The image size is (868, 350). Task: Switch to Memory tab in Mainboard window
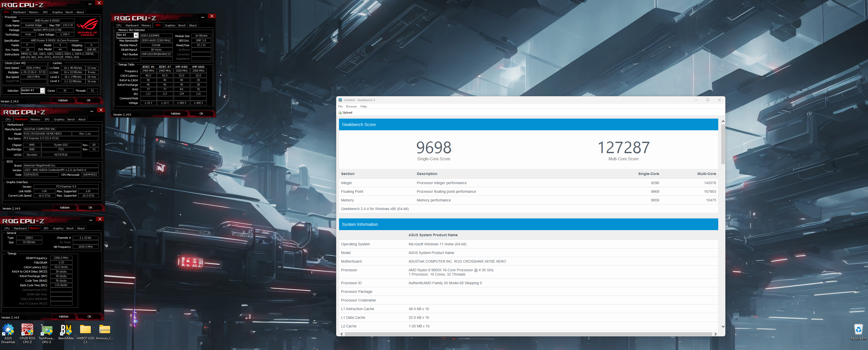pos(35,119)
